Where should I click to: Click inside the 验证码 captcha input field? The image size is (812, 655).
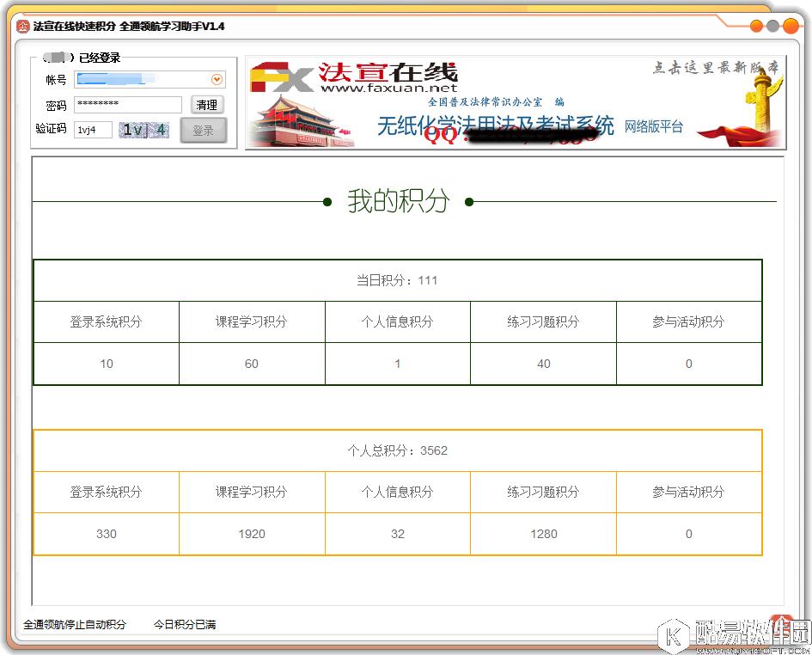coord(92,129)
